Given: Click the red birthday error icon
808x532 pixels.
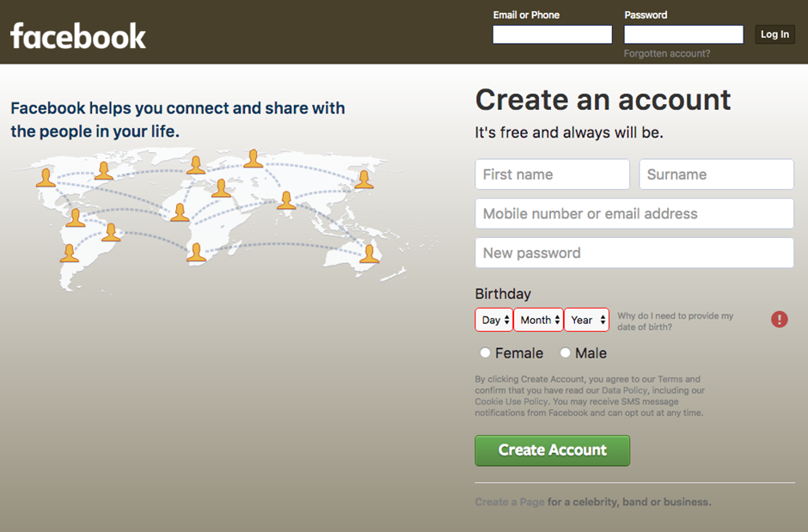Looking at the screenshot, I should tap(779, 320).
